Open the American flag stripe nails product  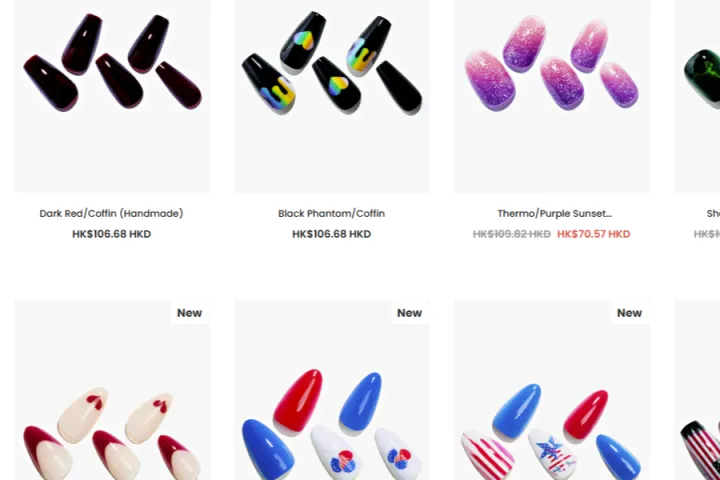tap(552, 390)
